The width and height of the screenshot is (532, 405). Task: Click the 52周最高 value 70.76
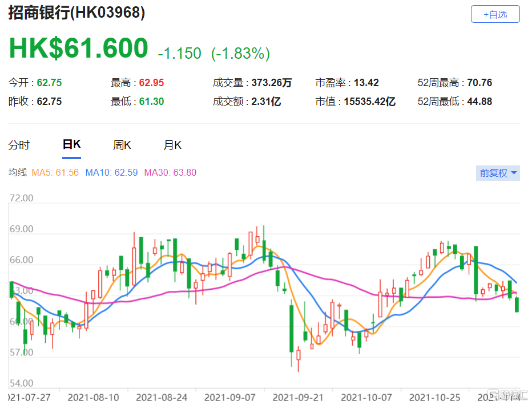(x=479, y=83)
